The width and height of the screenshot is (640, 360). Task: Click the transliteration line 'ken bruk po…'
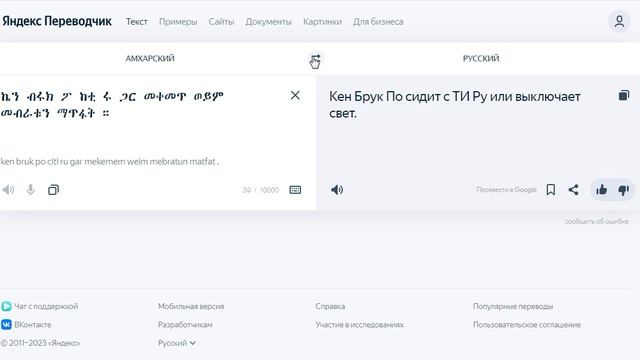(x=110, y=161)
